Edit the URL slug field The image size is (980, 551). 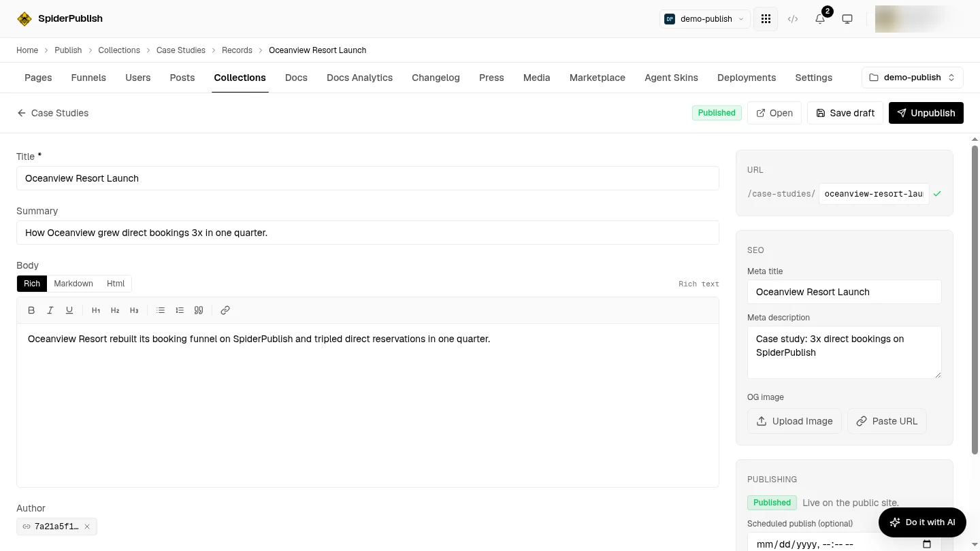coord(874,194)
